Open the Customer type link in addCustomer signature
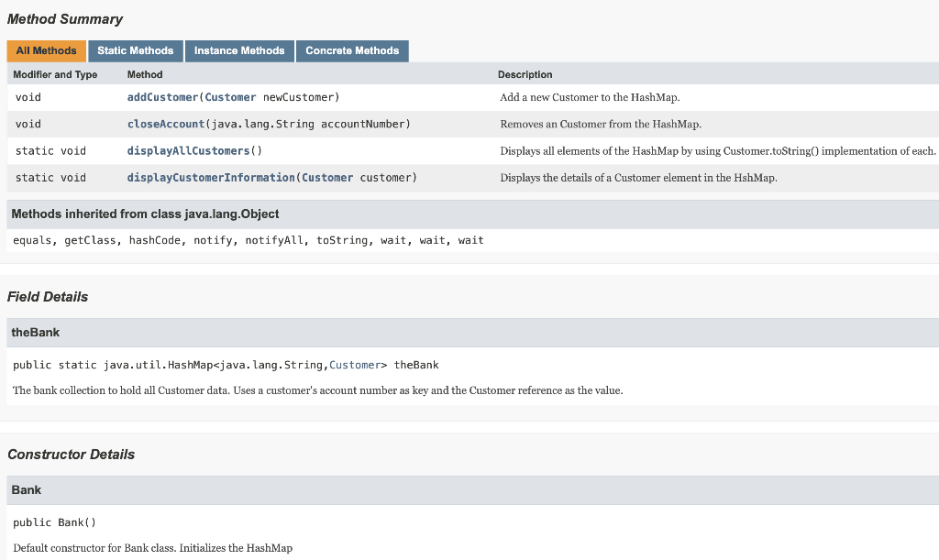This screenshot has width=939, height=560. pos(230,96)
